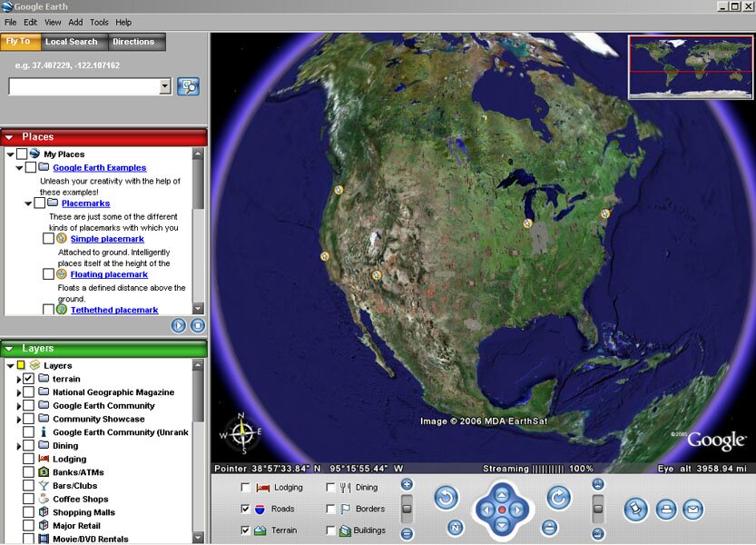Screen dimensions: 756x545
Task: Click the Lodging bed icon in Layers list
Action: tap(44, 459)
